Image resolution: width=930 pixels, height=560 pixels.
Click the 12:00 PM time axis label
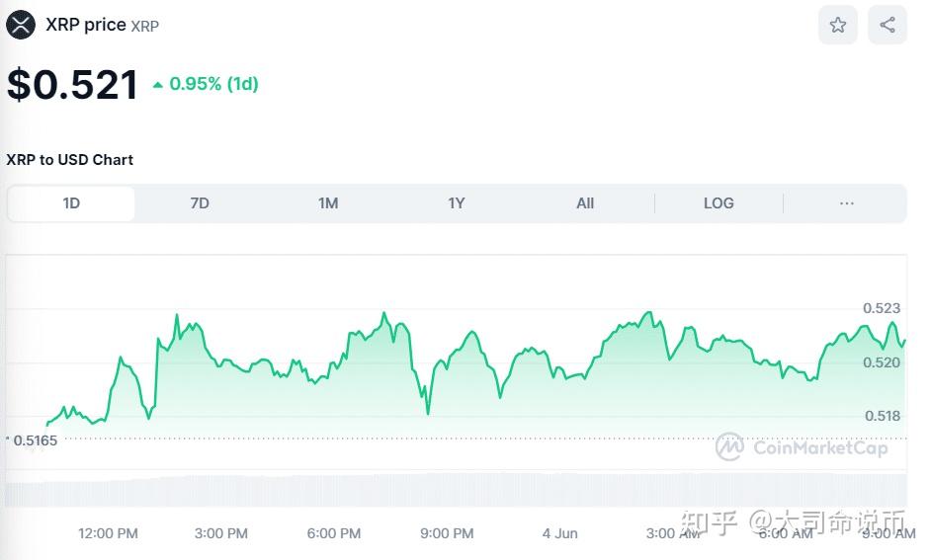point(108,533)
